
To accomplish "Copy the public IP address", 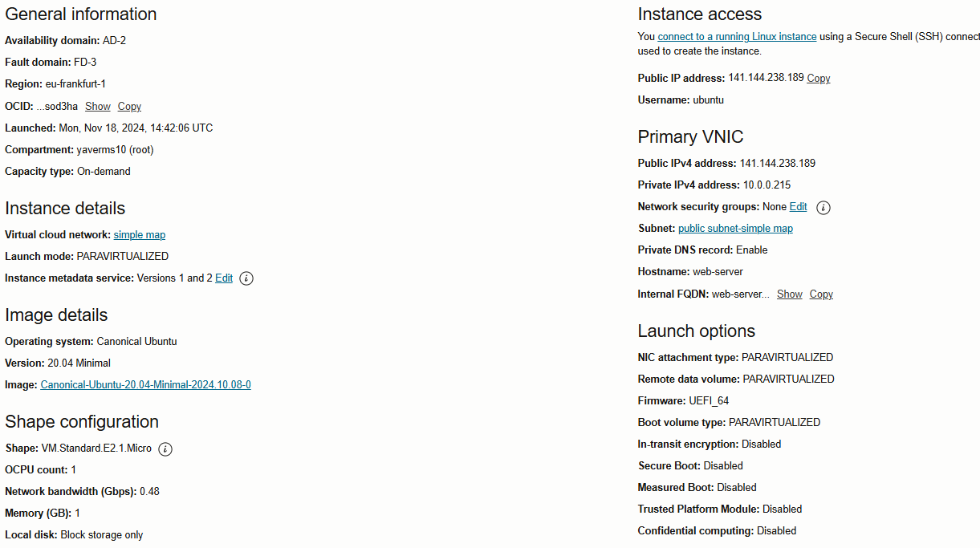I will (x=818, y=78).
